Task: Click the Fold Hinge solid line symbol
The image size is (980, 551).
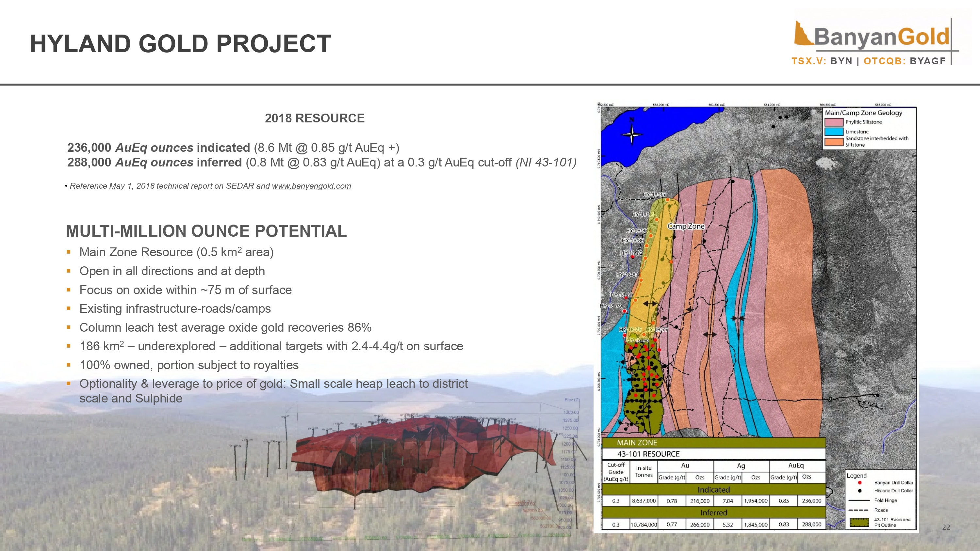Action: pyautogui.click(x=859, y=500)
